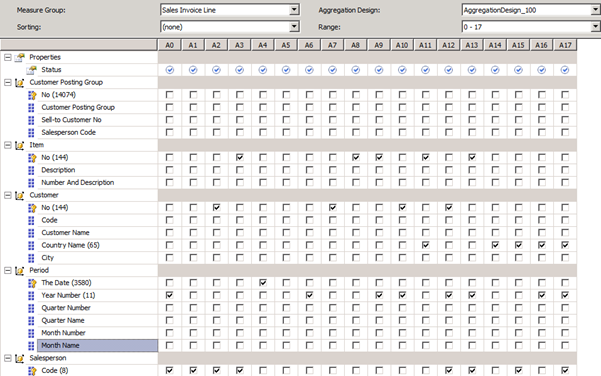Viewport: 601px width, 376px height.
Task: Click the attribute icon beside Month Name
Action: [31, 346]
